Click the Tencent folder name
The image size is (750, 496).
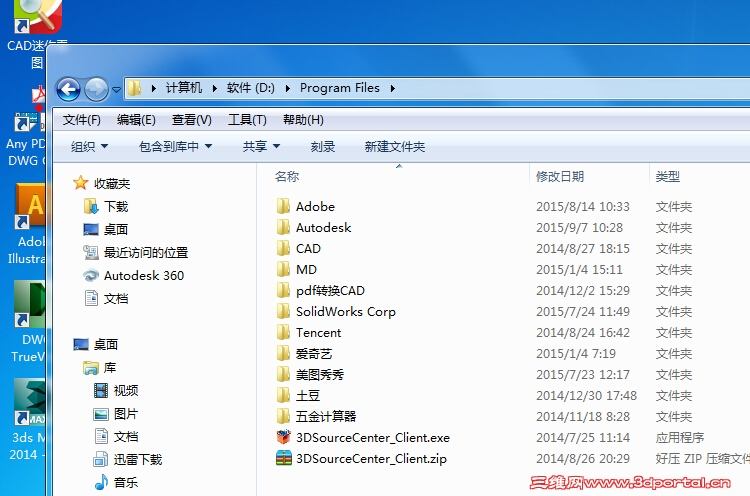(319, 332)
